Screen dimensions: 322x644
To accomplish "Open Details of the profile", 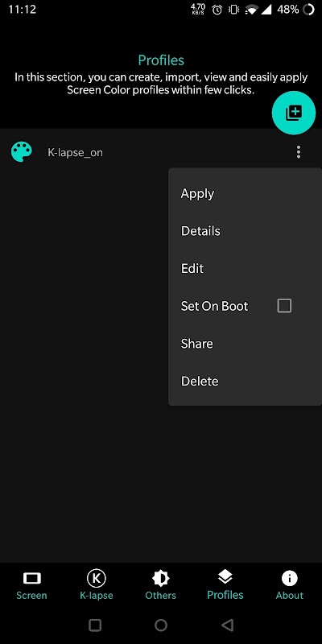I will (x=200, y=231).
